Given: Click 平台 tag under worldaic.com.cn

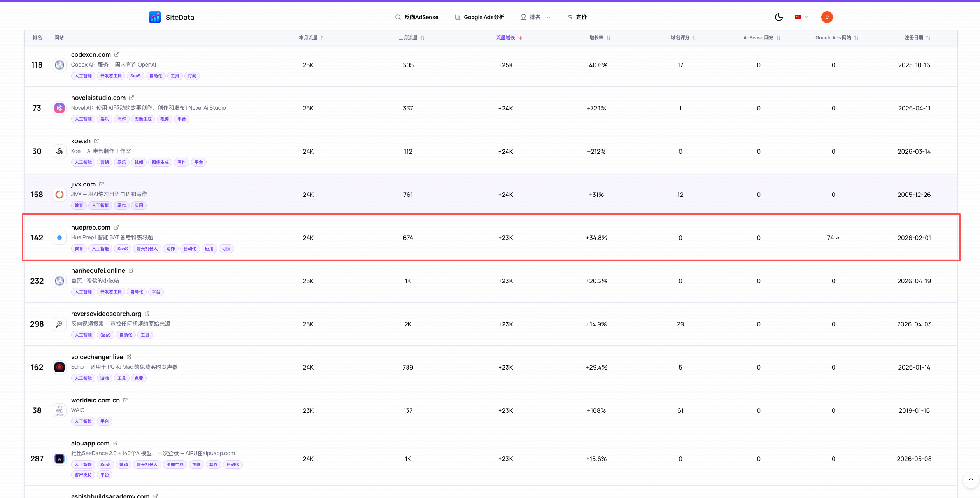Looking at the screenshot, I should [x=105, y=421].
